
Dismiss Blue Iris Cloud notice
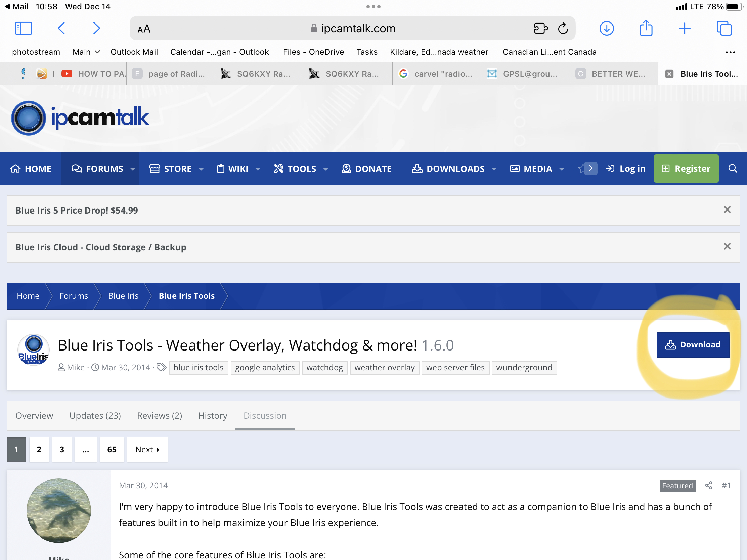click(727, 247)
